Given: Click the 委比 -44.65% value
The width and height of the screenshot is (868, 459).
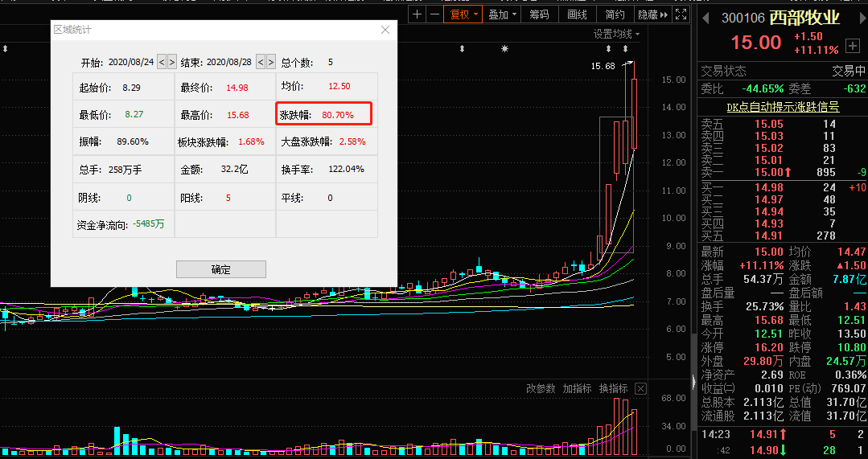Looking at the screenshot, I should click(x=763, y=88).
